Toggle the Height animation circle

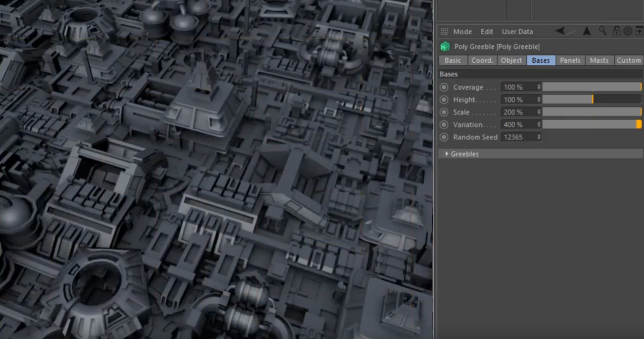pyautogui.click(x=444, y=100)
